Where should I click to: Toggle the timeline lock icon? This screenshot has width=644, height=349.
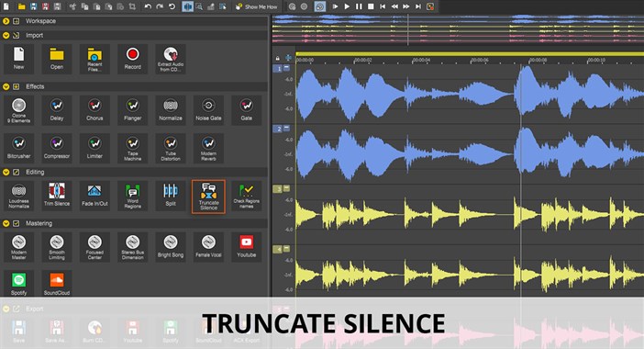tap(278, 59)
